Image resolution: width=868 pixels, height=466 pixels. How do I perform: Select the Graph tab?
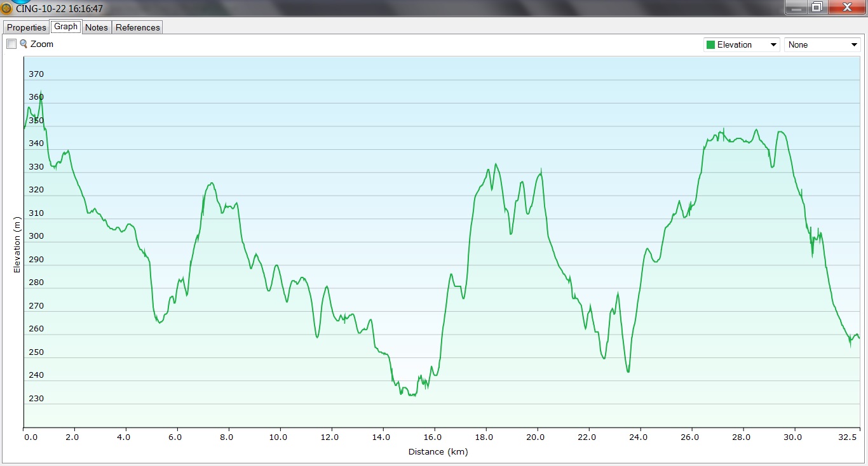tap(65, 27)
